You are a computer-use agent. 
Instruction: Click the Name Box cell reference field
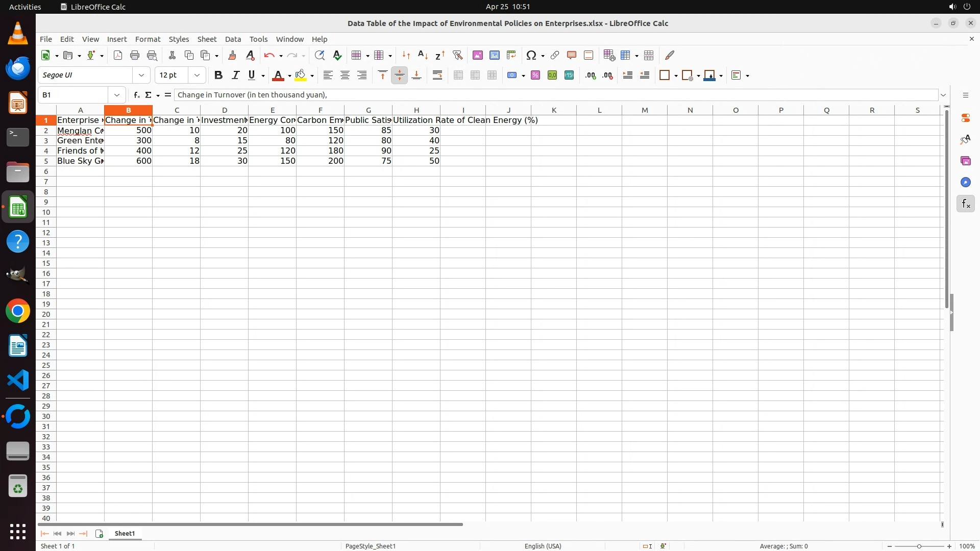click(x=73, y=95)
